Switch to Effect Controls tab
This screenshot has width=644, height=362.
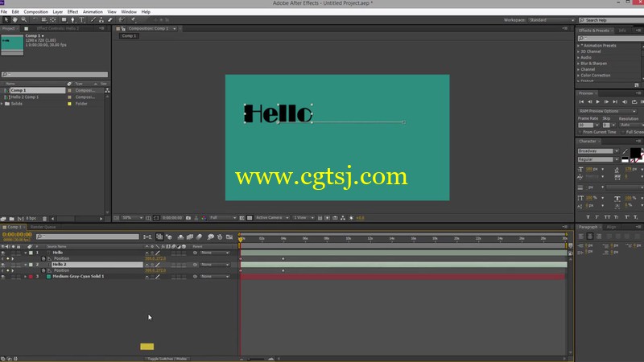(57, 29)
